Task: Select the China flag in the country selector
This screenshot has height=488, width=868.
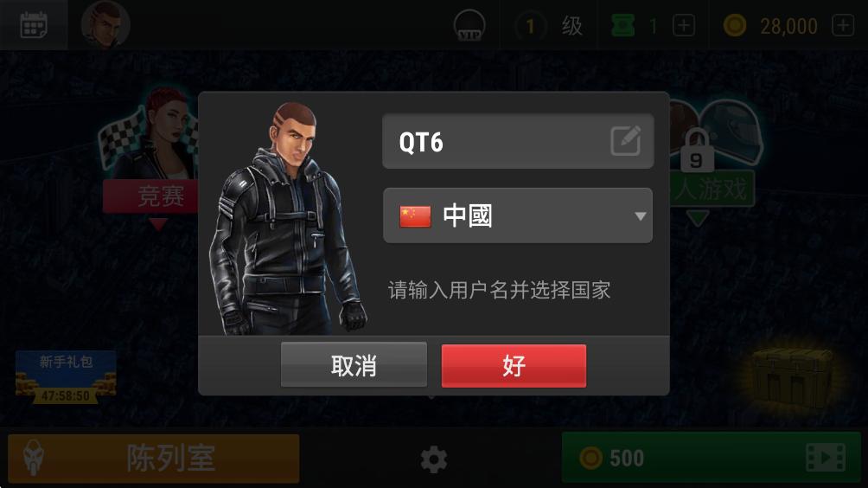Action: tap(415, 216)
